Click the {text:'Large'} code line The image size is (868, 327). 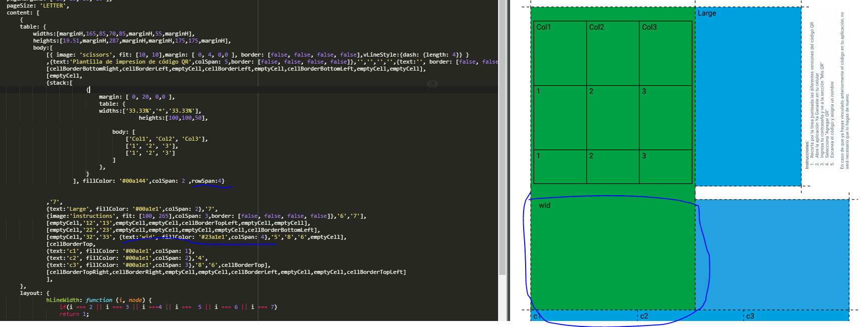pos(132,209)
